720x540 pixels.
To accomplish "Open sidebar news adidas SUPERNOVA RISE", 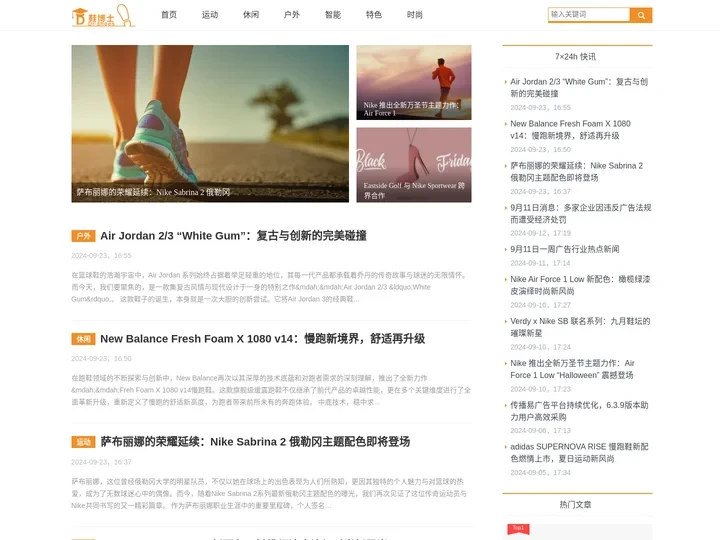I will (579, 453).
